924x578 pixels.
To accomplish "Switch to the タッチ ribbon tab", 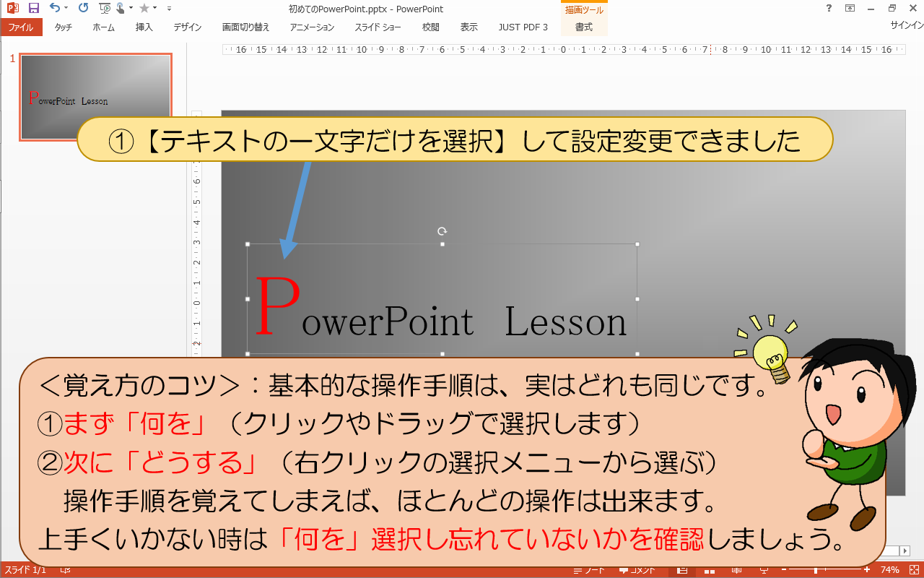I will click(x=63, y=27).
